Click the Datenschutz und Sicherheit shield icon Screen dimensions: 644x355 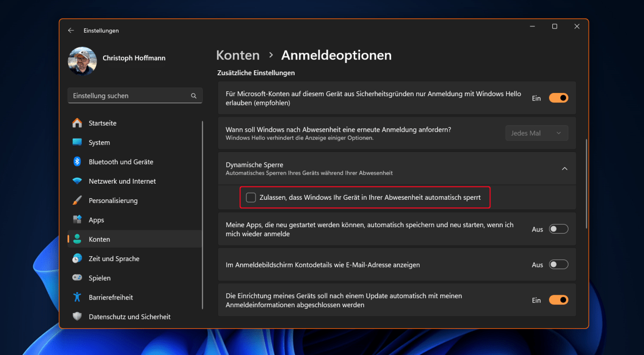coord(77,316)
